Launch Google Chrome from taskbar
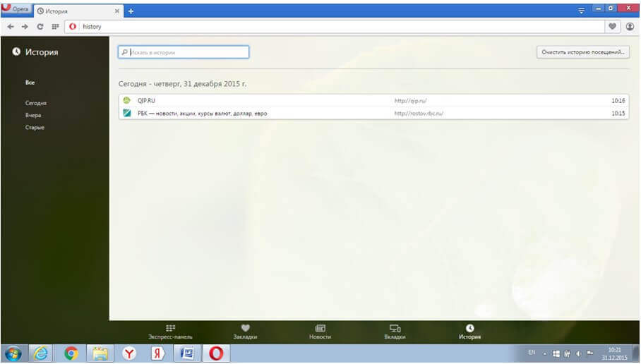The height and width of the screenshot is (364, 641). pos(71,353)
